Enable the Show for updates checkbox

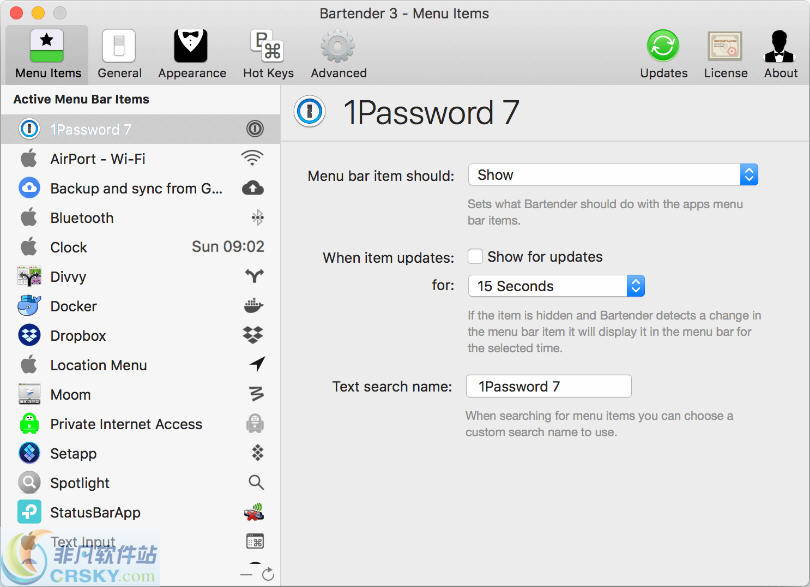pos(475,256)
